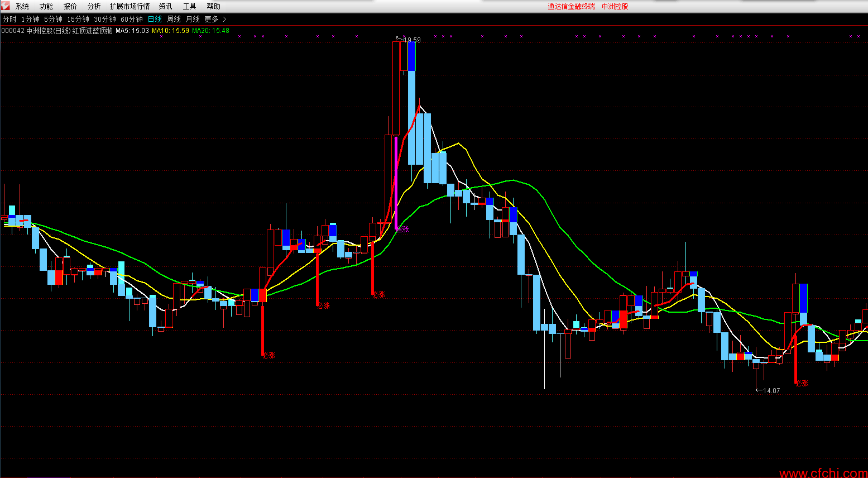Select the 月线 monthly chart tab
Screen dimensions: 868x478
click(x=193, y=20)
